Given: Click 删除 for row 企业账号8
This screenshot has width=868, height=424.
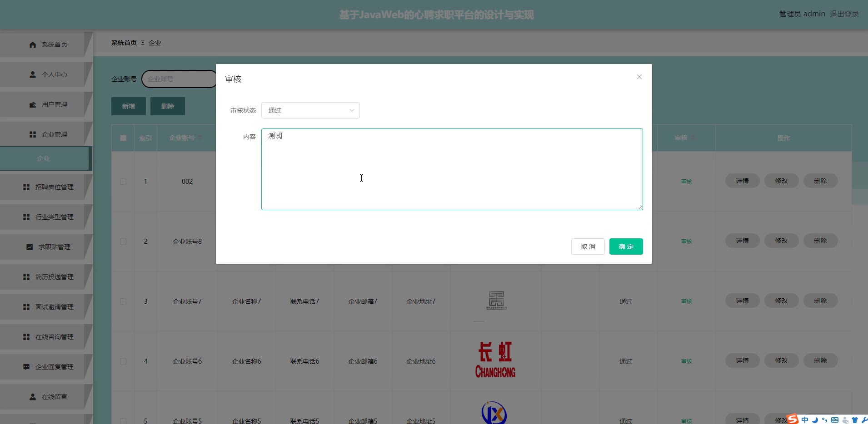Looking at the screenshot, I should [x=821, y=241].
